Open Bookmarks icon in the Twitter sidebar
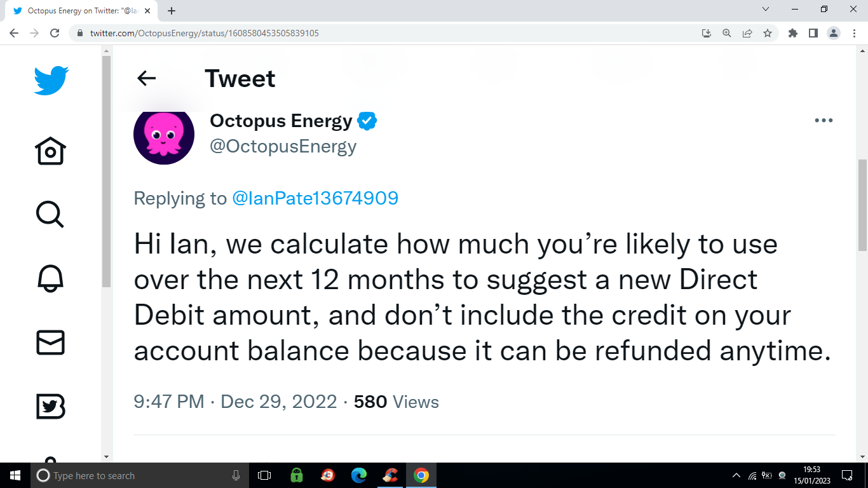868x488 pixels. pyautogui.click(x=51, y=407)
